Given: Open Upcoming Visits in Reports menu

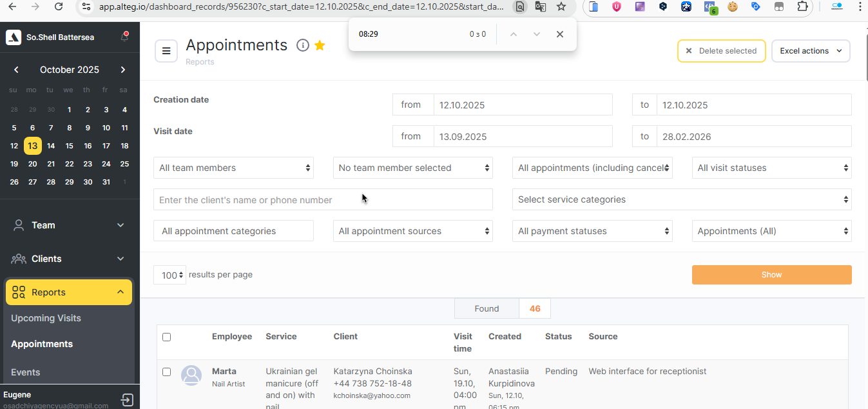Looking at the screenshot, I should [x=46, y=318].
